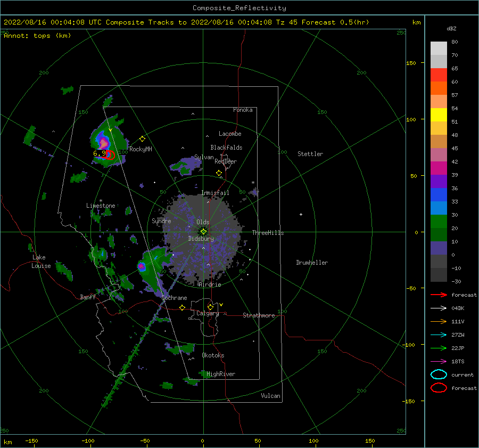479x448 pixels.
Task: Click the asterisk marker above Limestone
Action: pos(101,201)
